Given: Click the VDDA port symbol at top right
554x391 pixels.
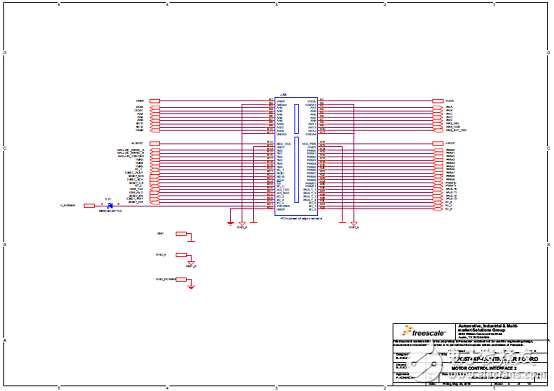Looking at the screenshot, I should [438, 101].
